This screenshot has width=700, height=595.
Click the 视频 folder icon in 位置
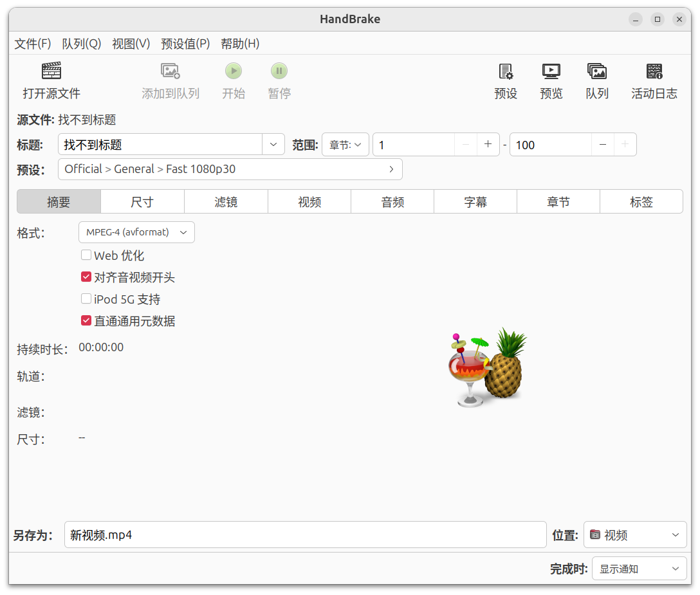pos(595,535)
